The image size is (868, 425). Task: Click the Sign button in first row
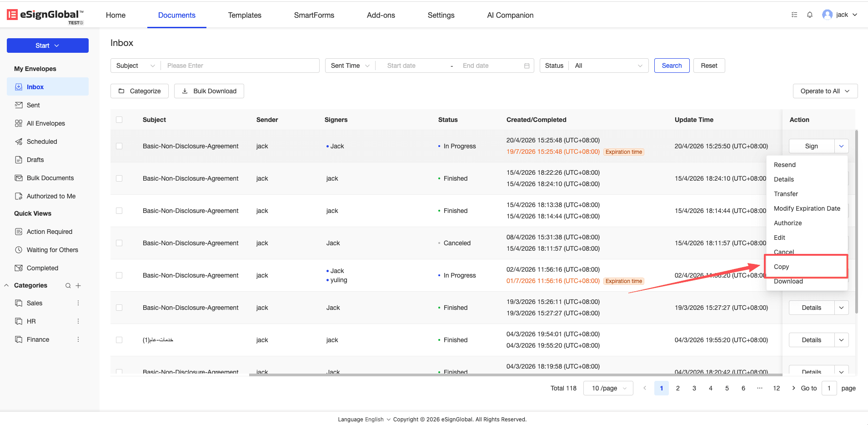812,146
